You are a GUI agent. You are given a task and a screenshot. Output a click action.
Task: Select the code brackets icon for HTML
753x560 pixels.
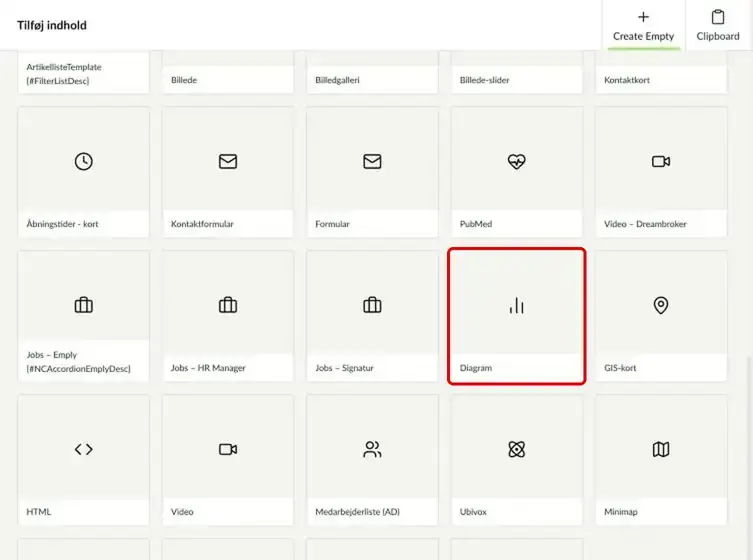[x=84, y=450]
